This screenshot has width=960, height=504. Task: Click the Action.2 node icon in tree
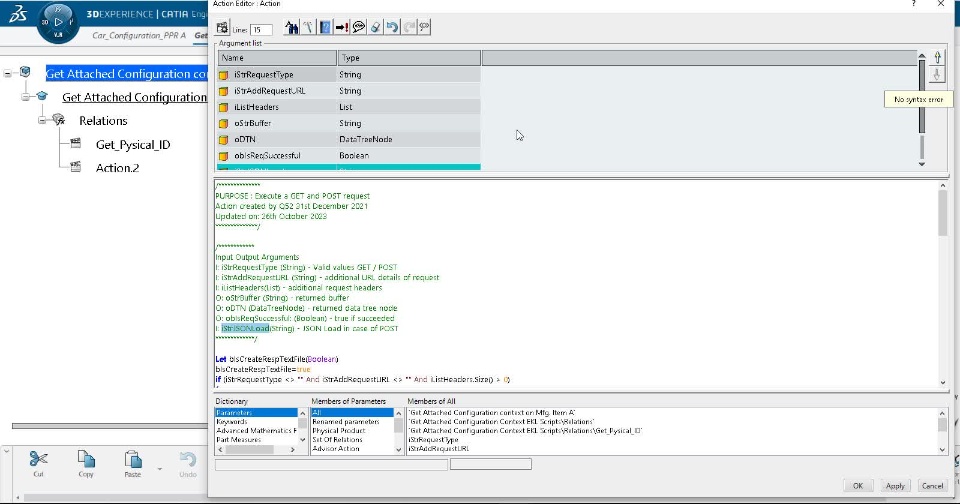click(75, 167)
